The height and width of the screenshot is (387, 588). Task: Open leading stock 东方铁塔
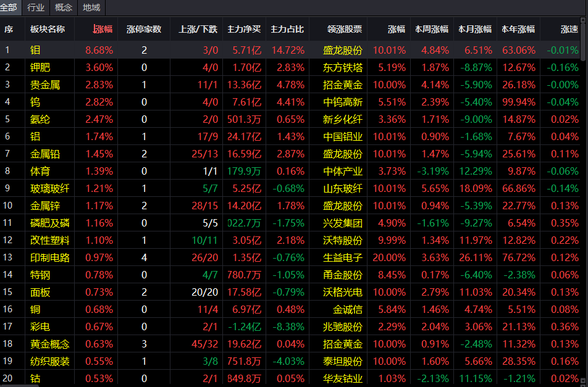[343, 67]
